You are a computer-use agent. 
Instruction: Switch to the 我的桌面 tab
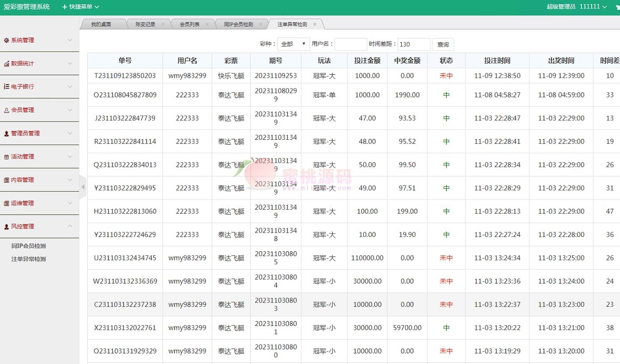pyautogui.click(x=101, y=24)
